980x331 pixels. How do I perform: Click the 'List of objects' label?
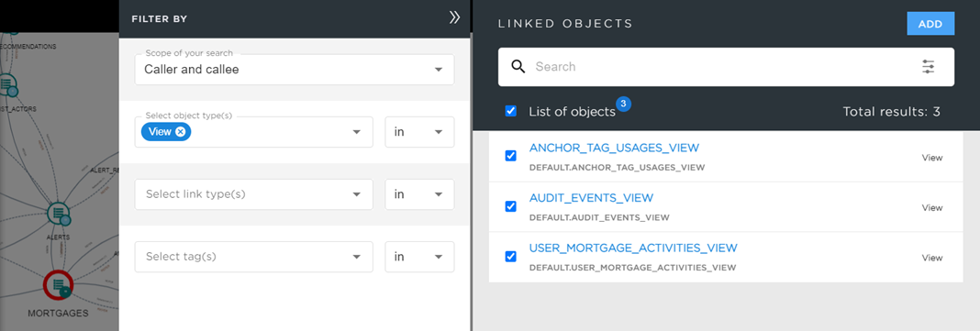point(572,112)
